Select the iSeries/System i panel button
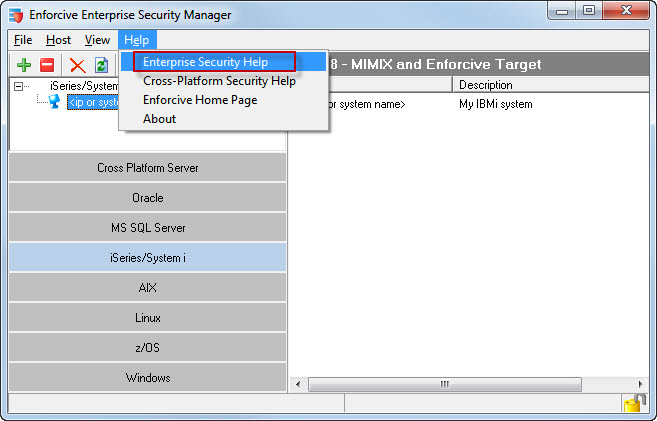This screenshot has width=657, height=421. pyautogui.click(x=147, y=258)
